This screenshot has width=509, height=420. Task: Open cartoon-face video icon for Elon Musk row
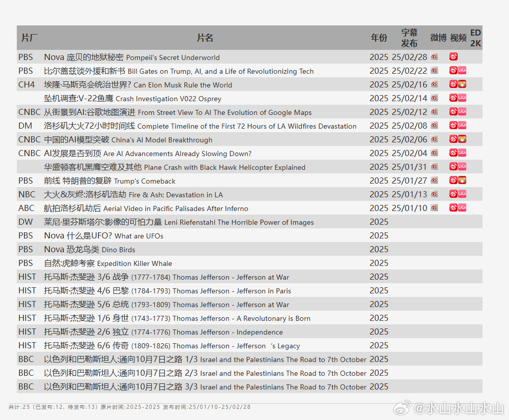(462, 84)
